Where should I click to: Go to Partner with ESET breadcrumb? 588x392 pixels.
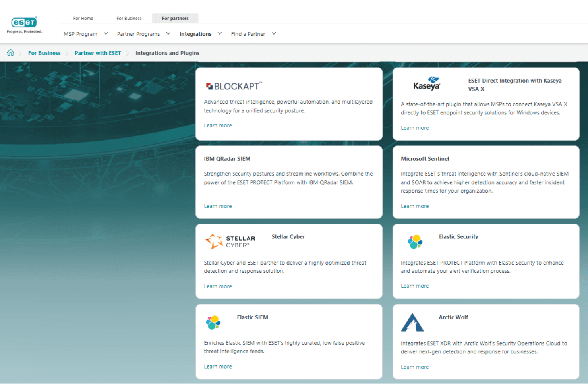pos(98,53)
